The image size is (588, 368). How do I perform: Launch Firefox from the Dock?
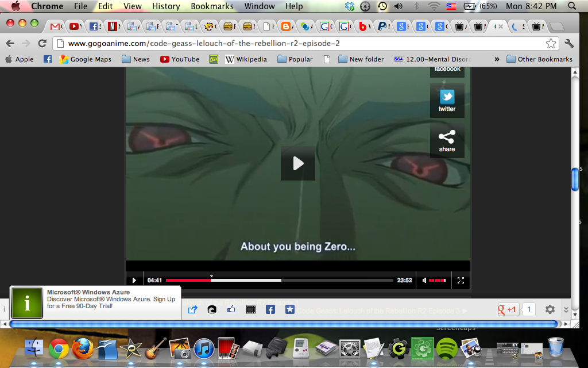(x=83, y=348)
